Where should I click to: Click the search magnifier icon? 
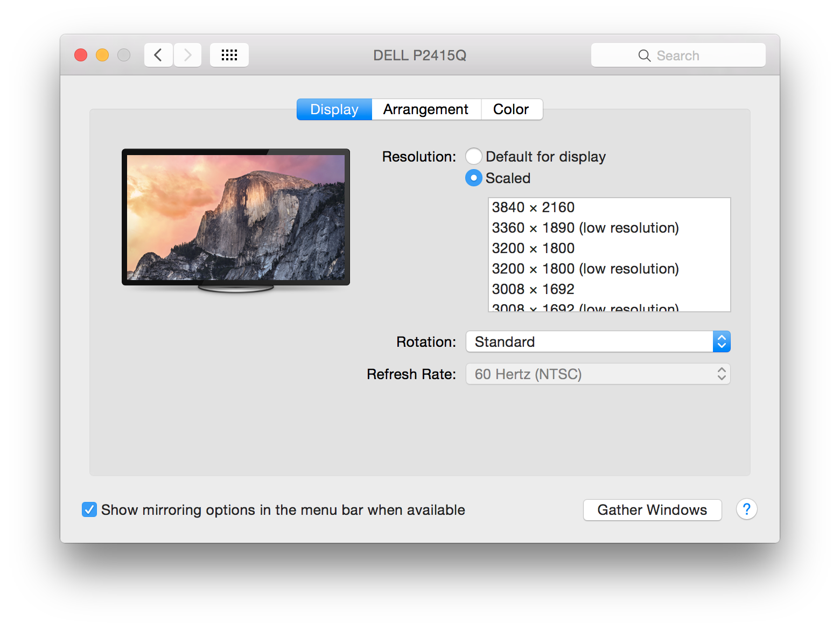coord(644,55)
